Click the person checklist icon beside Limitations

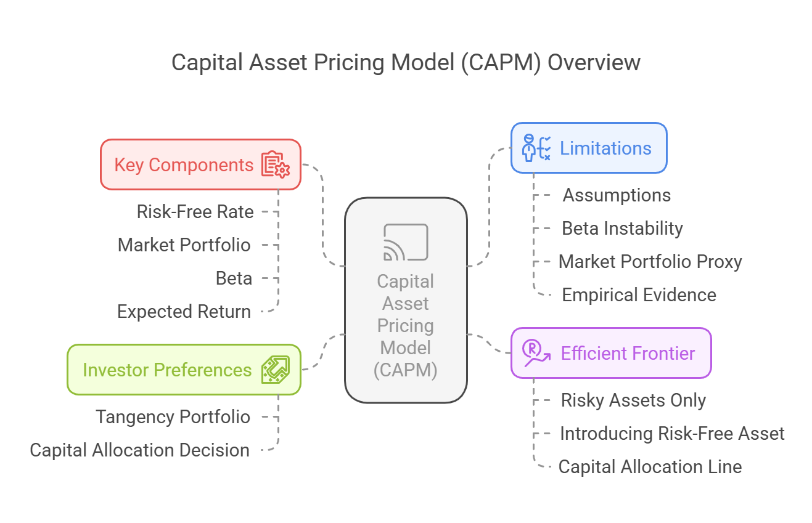tap(536, 148)
